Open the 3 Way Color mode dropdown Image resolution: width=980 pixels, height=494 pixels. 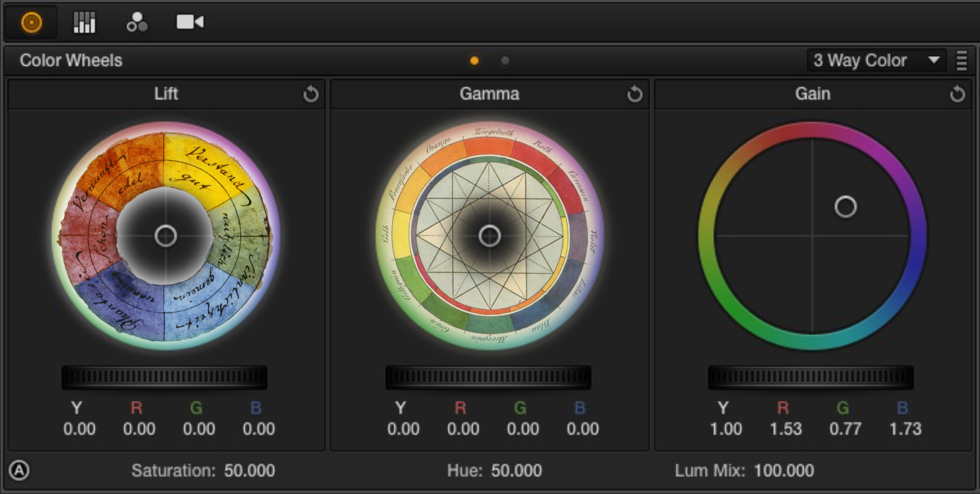[x=876, y=60]
